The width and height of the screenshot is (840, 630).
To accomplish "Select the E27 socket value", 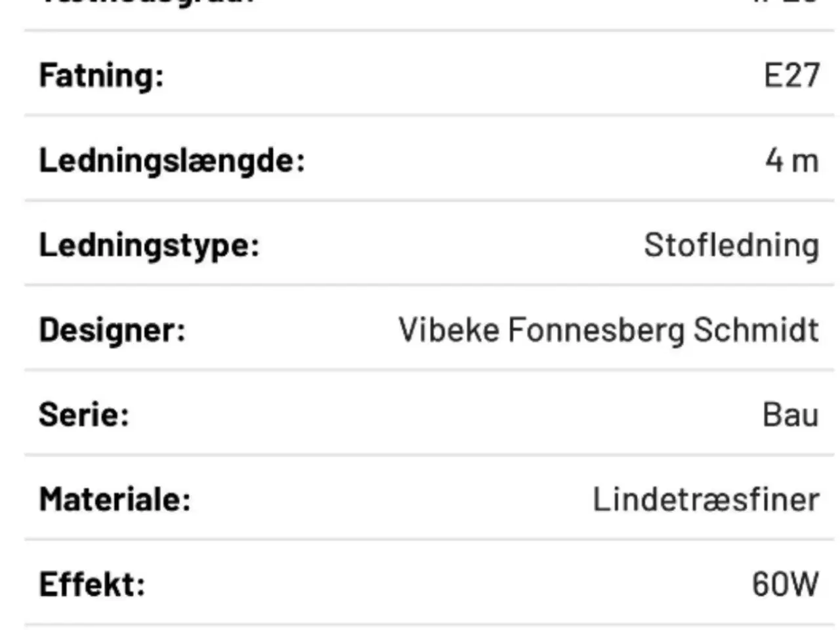I will [791, 75].
